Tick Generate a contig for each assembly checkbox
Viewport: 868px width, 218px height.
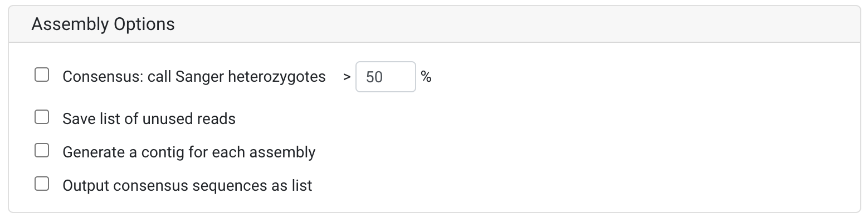[42, 150]
